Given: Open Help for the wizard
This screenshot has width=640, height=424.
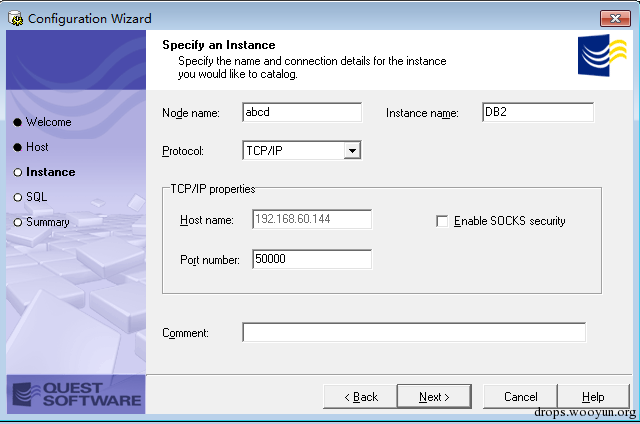Looking at the screenshot, I should (x=593, y=397).
